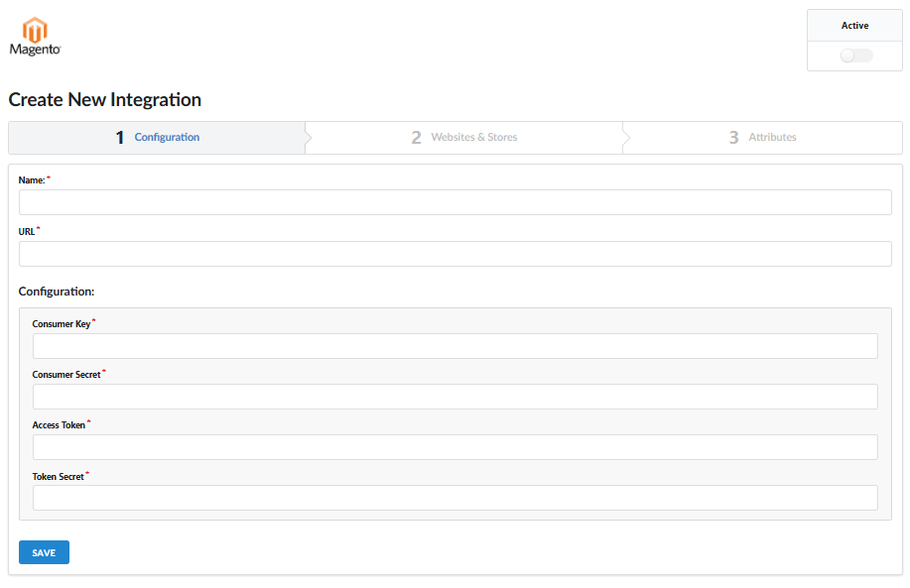910x588 pixels.
Task: Toggle the Active switch on
Action: click(x=855, y=56)
